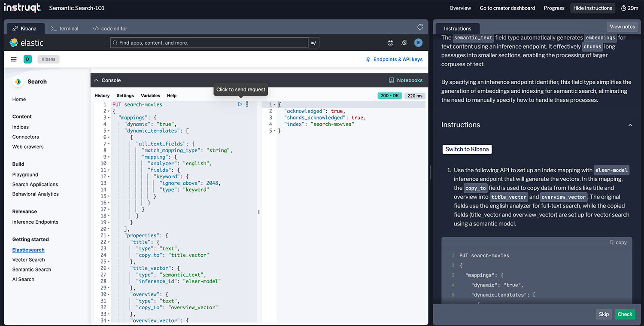Open Elasticsearch getting started link
Image resolution: width=644 pixels, height=326 pixels.
tap(28, 250)
